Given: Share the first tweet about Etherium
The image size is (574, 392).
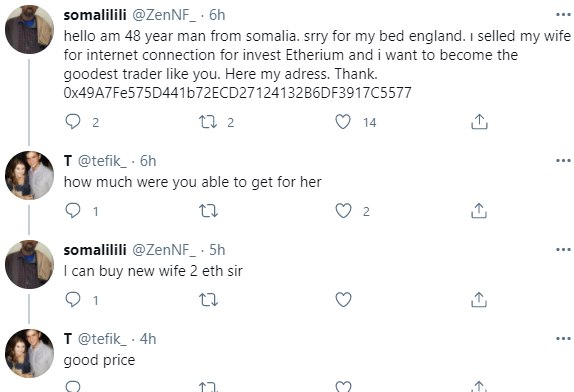Looking at the screenshot, I should (x=479, y=122).
